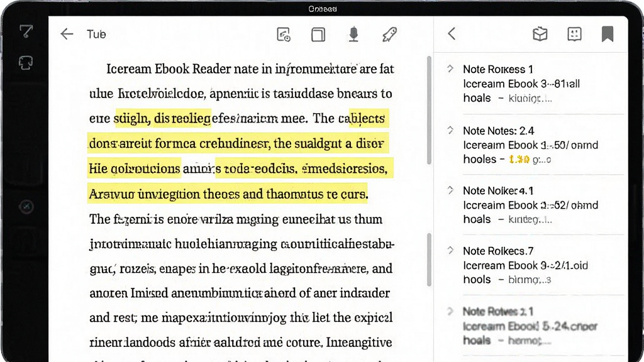Click highlighted line starting 'dons aıreıit formca'
Viewport: 644px width, 362px height.
click(x=238, y=143)
